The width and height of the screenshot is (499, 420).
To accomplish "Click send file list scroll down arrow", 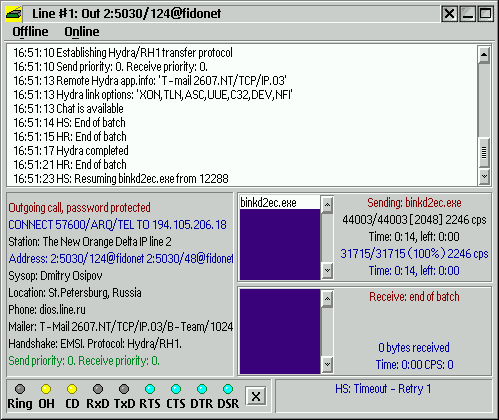I will tap(327, 270).
